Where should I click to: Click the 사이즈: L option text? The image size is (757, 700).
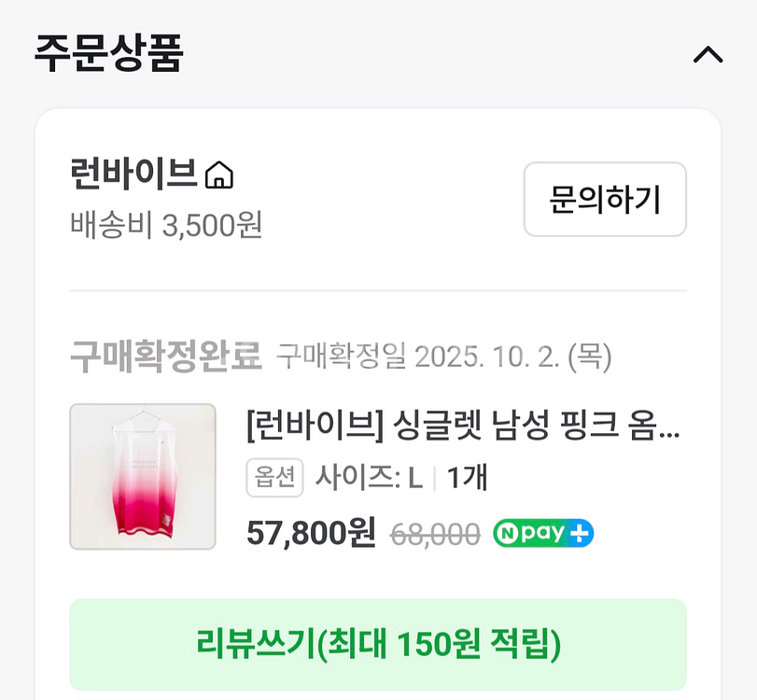click(x=370, y=479)
